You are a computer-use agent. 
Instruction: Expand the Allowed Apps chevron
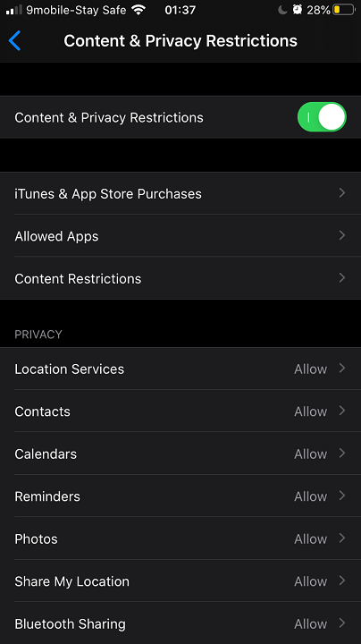(x=342, y=235)
